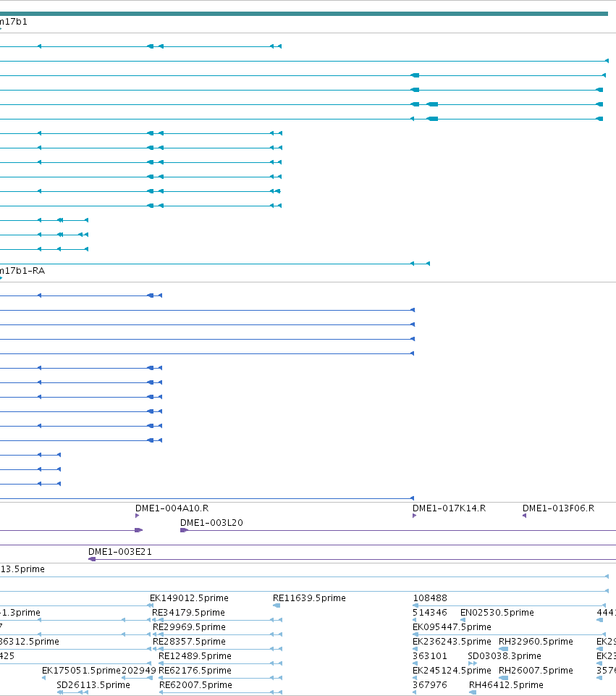Click the purple arrow glyph below DME1-013F06.R
The image size is (616, 696).
click(524, 516)
